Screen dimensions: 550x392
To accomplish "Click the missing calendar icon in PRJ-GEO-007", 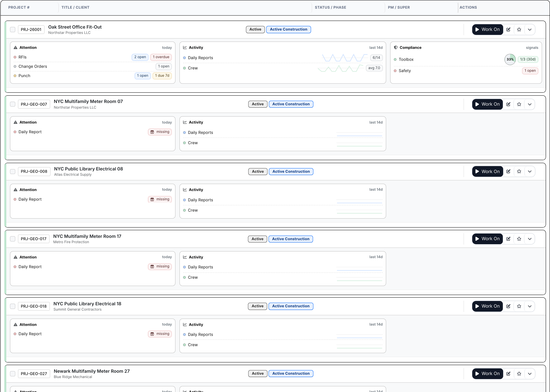I will 152,132.
